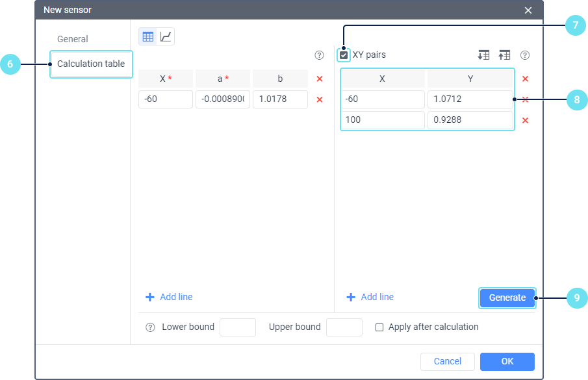Switch to chart view icon
The width and height of the screenshot is (588, 380).
click(x=166, y=37)
